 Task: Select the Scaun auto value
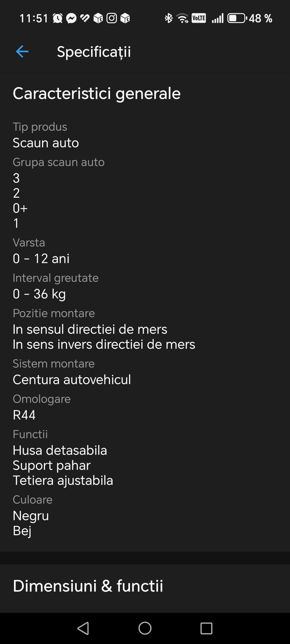[46, 143]
